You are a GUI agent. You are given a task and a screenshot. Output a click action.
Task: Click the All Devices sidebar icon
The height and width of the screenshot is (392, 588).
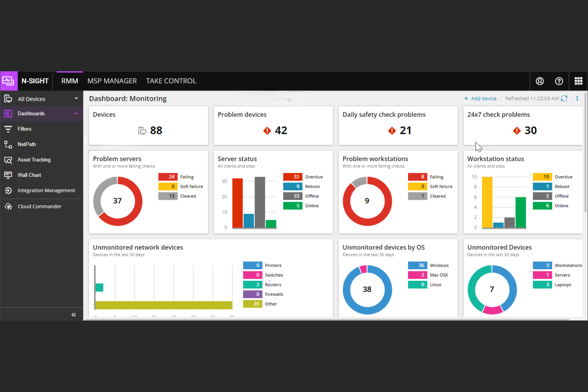click(8, 99)
